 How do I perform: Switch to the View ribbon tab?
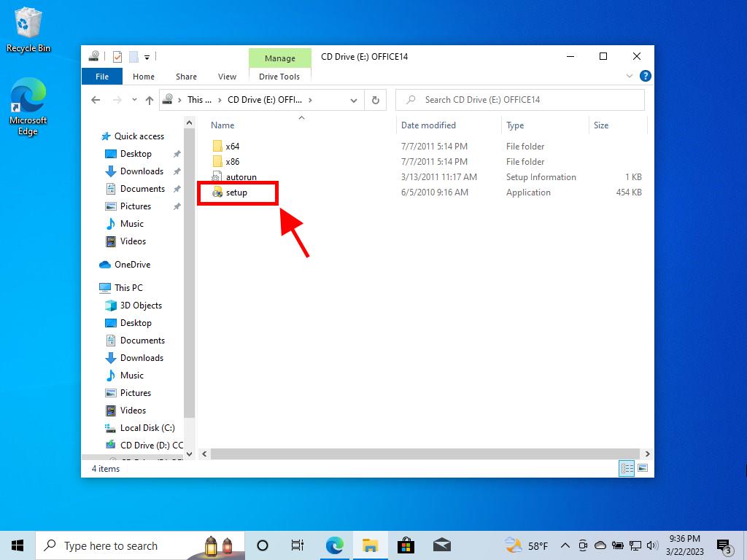227,77
